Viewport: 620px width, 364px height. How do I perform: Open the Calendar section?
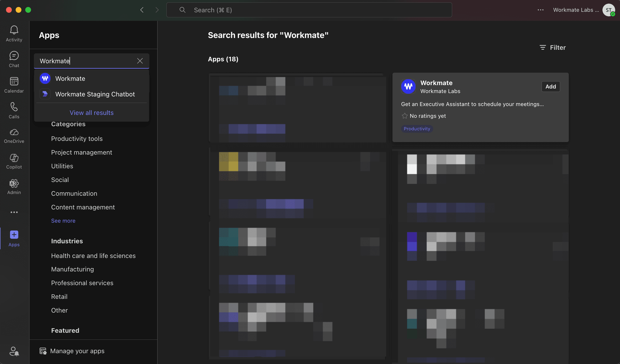14,85
